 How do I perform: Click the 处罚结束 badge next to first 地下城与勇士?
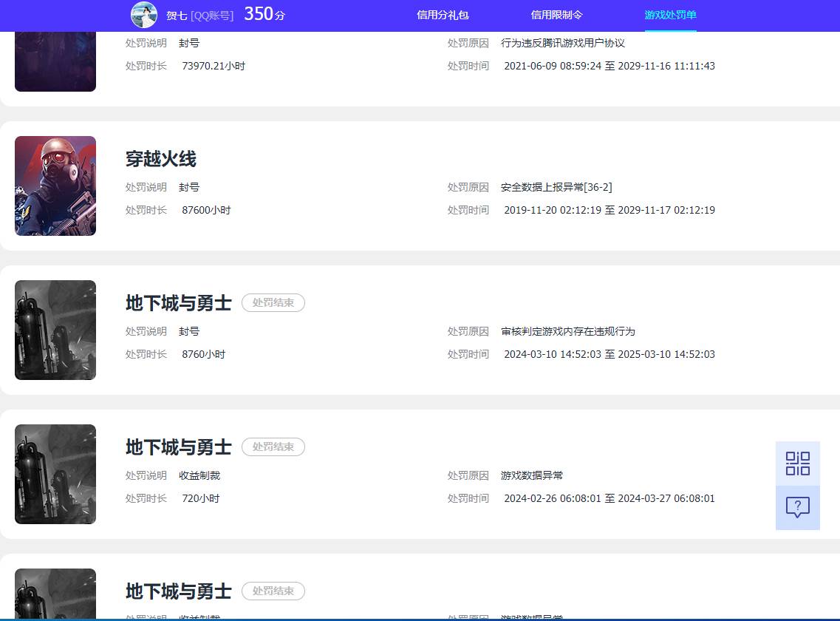[273, 302]
